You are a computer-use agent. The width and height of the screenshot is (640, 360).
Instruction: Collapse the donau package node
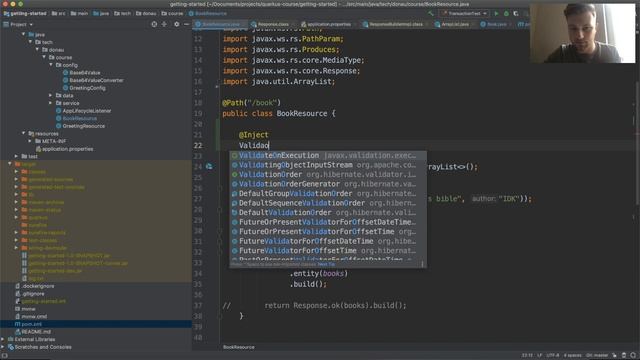(x=37, y=50)
